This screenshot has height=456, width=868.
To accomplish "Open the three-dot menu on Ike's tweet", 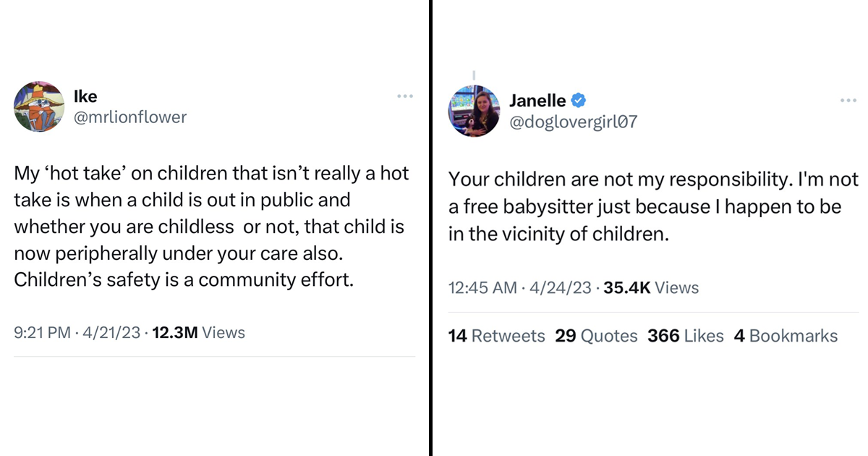I will click(406, 96).
